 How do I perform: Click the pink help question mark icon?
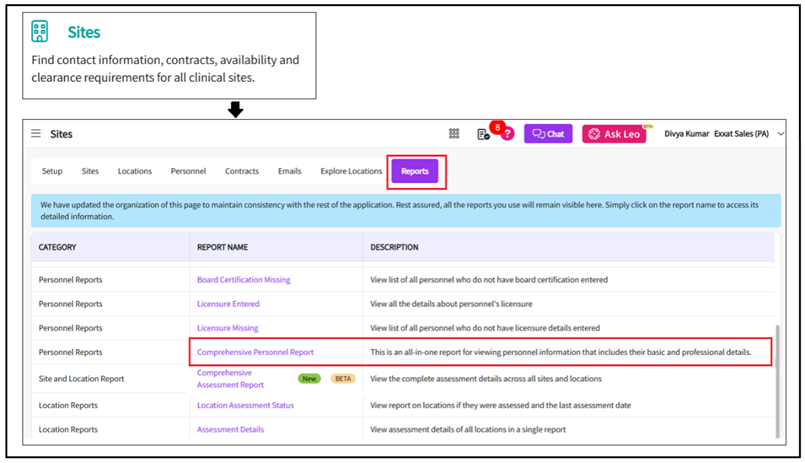[507, 134]
